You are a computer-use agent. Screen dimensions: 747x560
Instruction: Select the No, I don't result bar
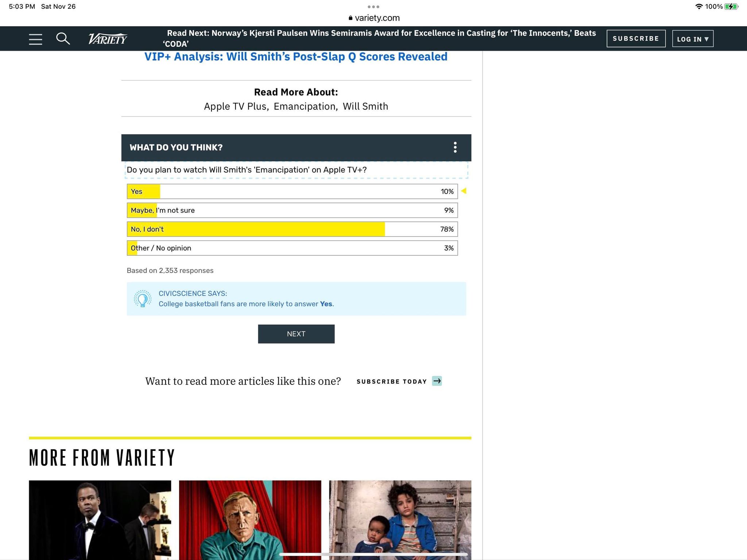(292, 229)
